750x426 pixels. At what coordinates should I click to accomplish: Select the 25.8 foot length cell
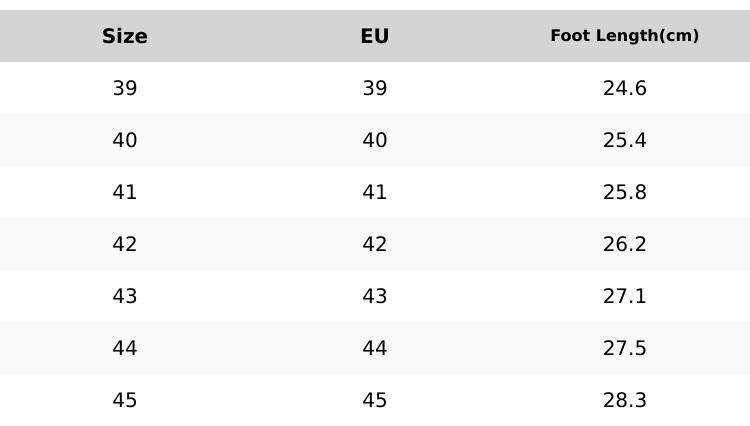625,192
